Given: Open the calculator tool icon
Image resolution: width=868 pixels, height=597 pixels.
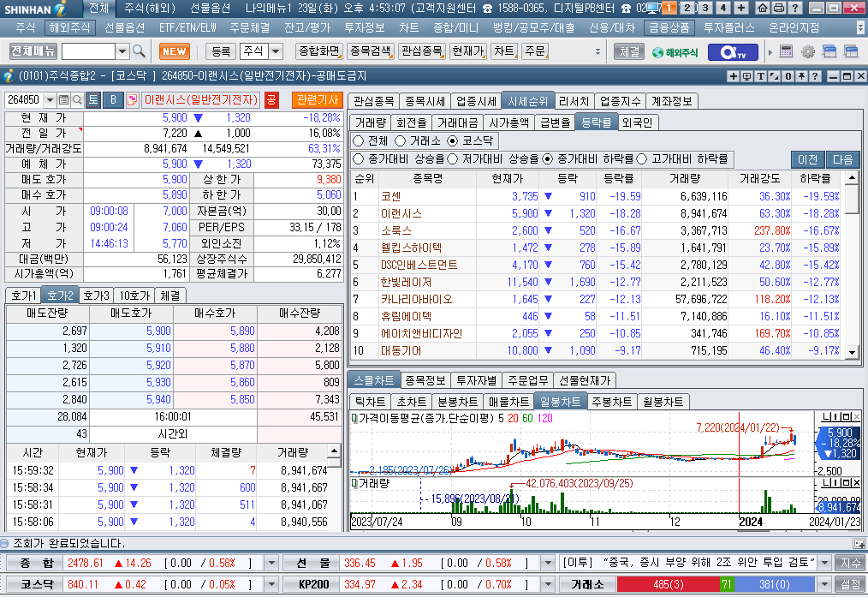Looking at the screenshot, I should pyautogui.click(x=786, y=51).
